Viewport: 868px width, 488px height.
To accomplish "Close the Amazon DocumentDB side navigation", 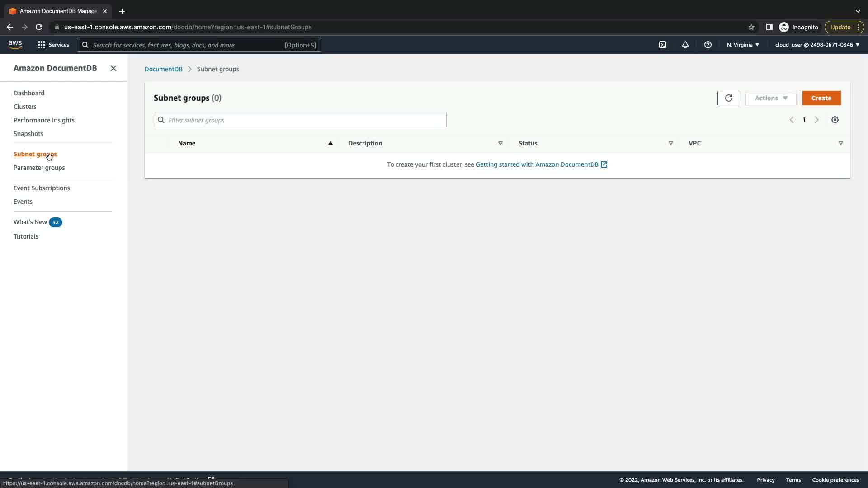I will (x=113, y=68).
